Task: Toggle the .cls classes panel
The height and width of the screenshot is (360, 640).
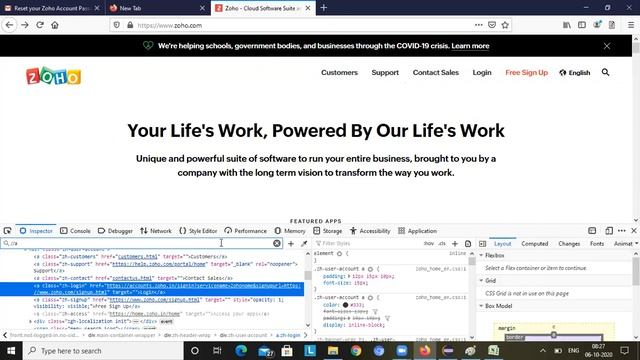Action: 442,244
